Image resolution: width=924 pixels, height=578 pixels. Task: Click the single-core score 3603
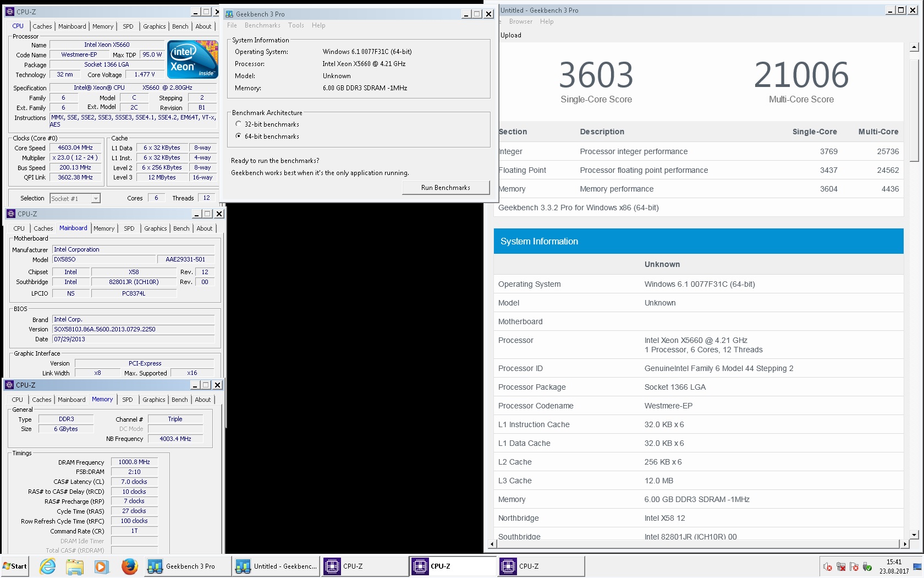coord(596,75)
